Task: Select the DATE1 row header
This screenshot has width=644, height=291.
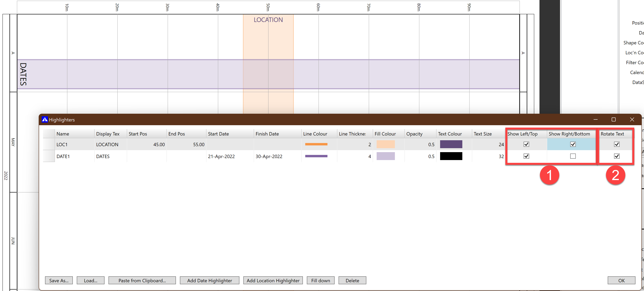Action: point(49,156)
